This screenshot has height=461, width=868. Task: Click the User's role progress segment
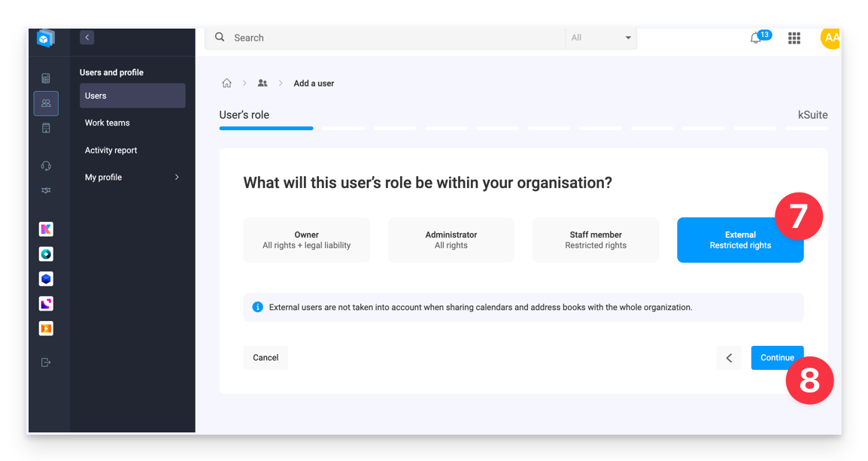click(266, 128)
